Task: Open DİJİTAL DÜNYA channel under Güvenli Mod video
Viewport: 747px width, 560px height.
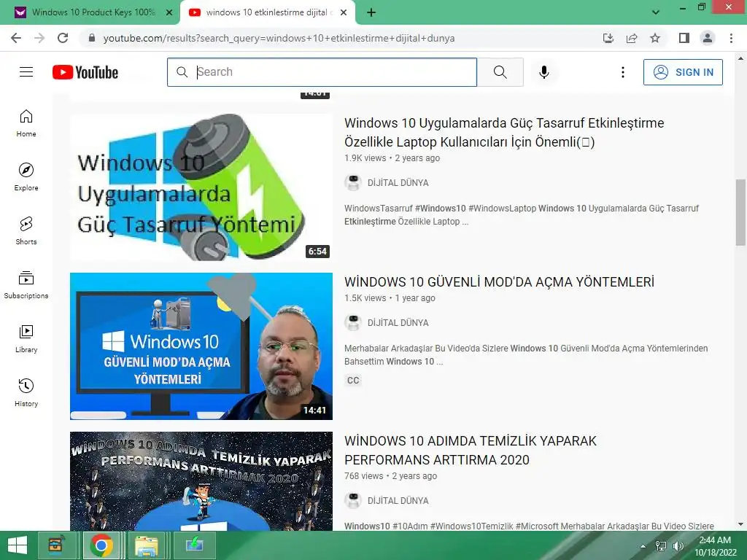Action: pyautogui.click(x=398, y=323)
